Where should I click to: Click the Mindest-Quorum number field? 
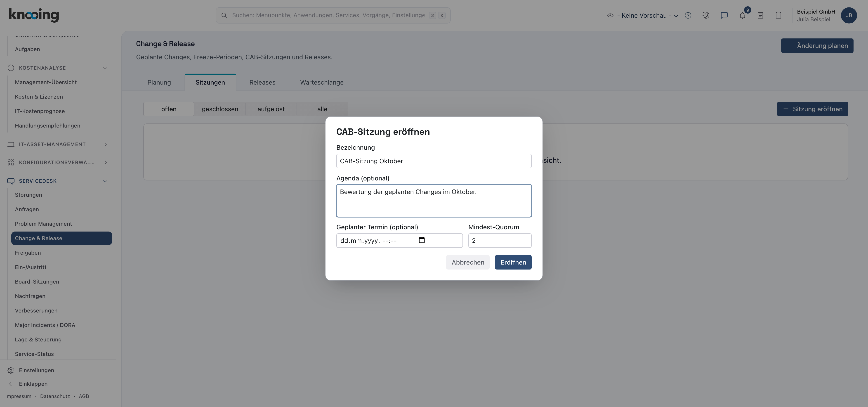499,241
